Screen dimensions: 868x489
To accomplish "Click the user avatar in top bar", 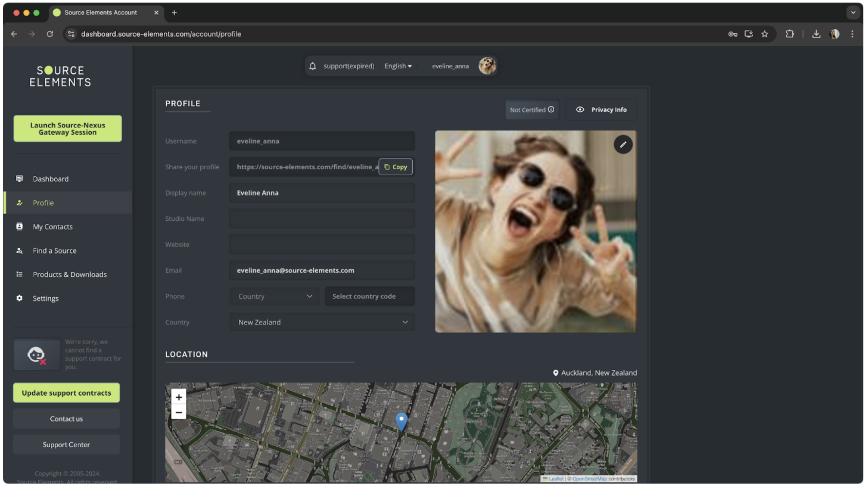I will [487, 66].
